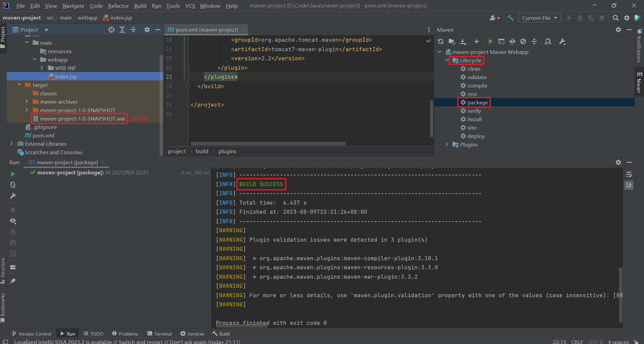The height and width of the screenshot is (344, 644).
Task: Expand the maven-archiver folder
Action: pos(27,102)
